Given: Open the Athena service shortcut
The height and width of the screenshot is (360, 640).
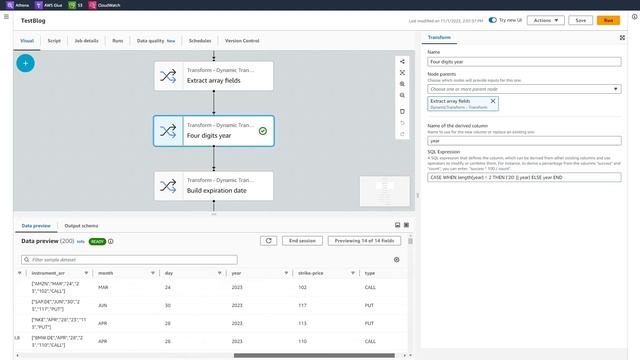Looking at the screenshot, I should tap(18, 5).
